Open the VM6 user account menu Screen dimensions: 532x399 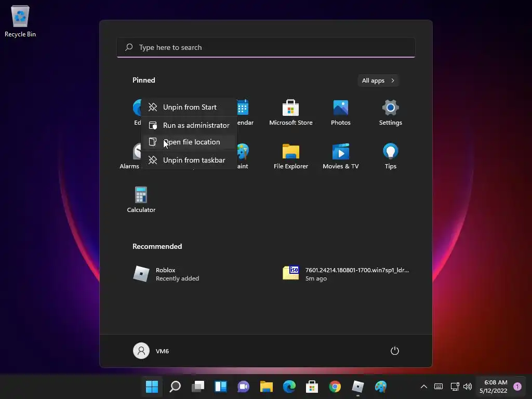151,351
